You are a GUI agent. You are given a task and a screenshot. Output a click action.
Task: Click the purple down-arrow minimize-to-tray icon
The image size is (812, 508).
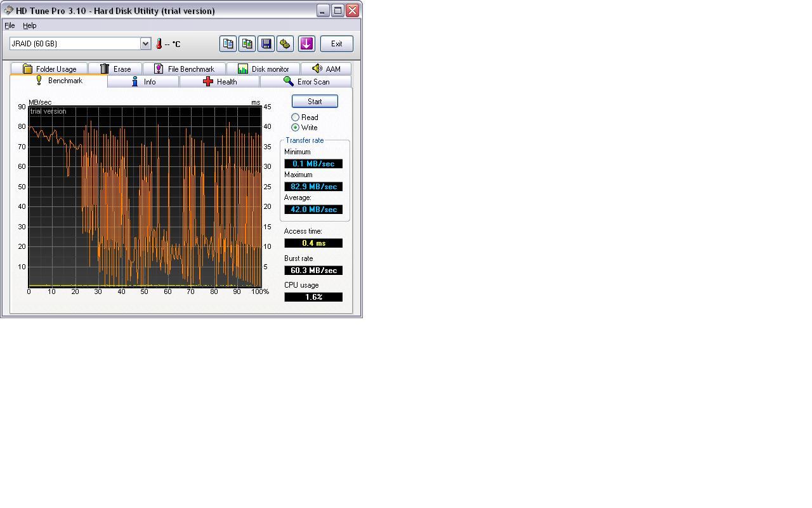click(306, 44)
